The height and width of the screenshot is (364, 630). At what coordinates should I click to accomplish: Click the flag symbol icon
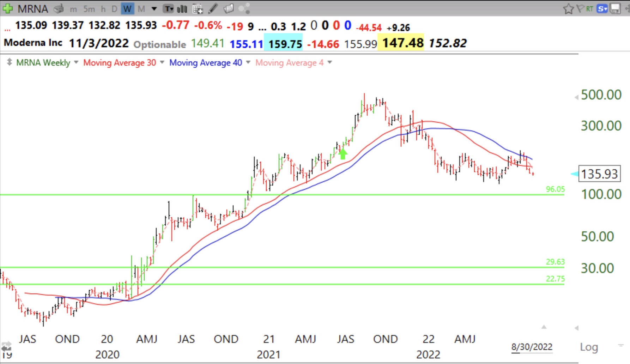[x=580, y=8]
